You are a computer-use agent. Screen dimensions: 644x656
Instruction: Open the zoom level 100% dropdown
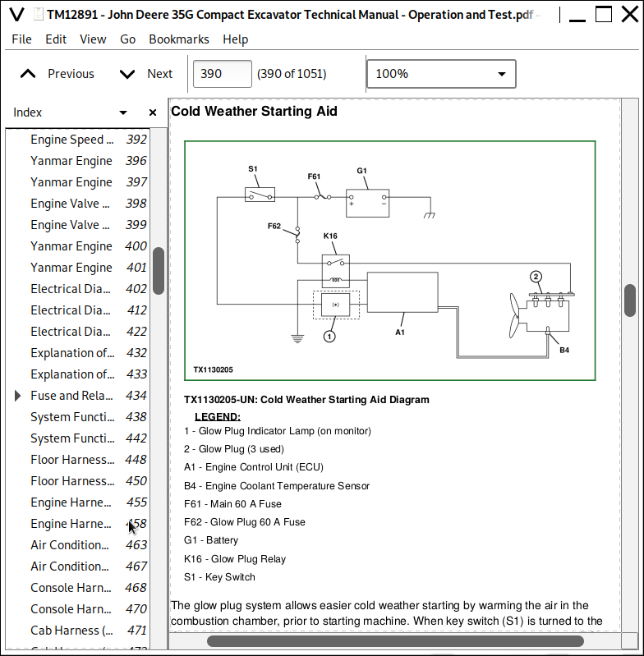click(441, 74)
